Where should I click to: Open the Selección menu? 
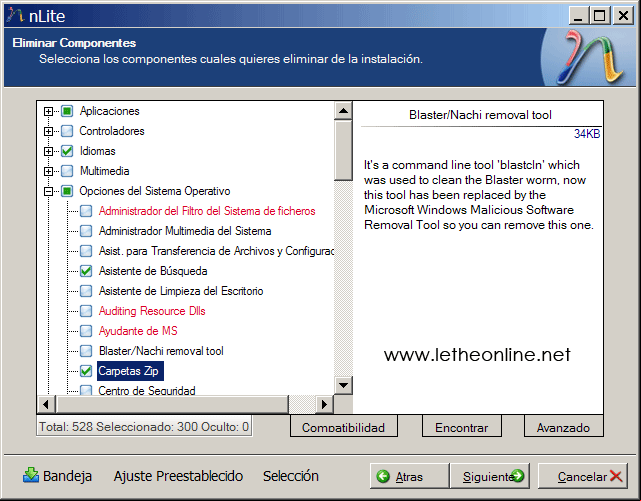(291, 476)
